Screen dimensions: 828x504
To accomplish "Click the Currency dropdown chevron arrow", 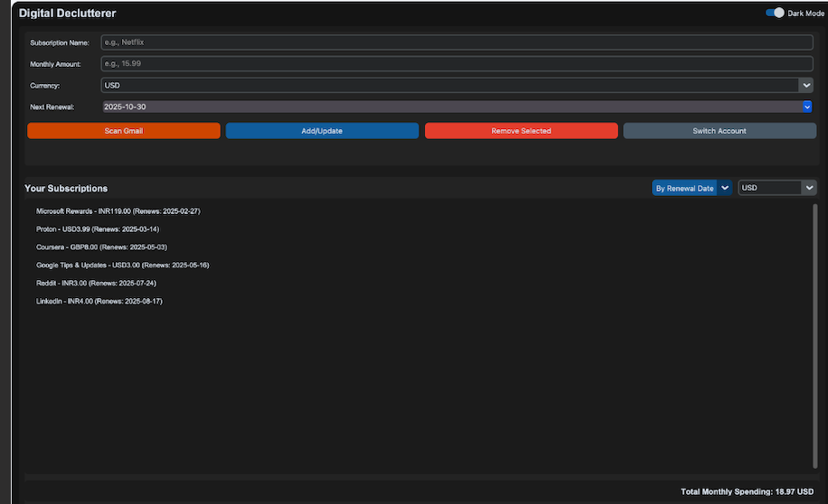I will (x=805, y=85).
